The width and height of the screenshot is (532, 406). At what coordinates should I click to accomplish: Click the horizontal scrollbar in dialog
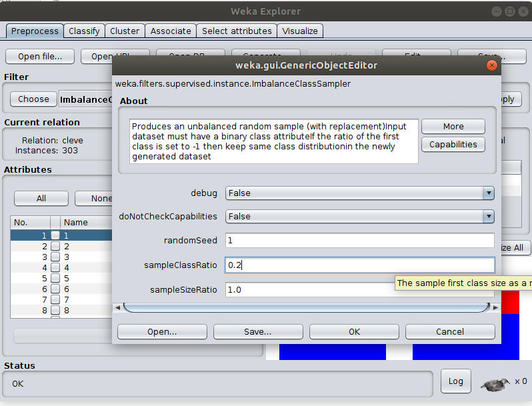[307, 307]
